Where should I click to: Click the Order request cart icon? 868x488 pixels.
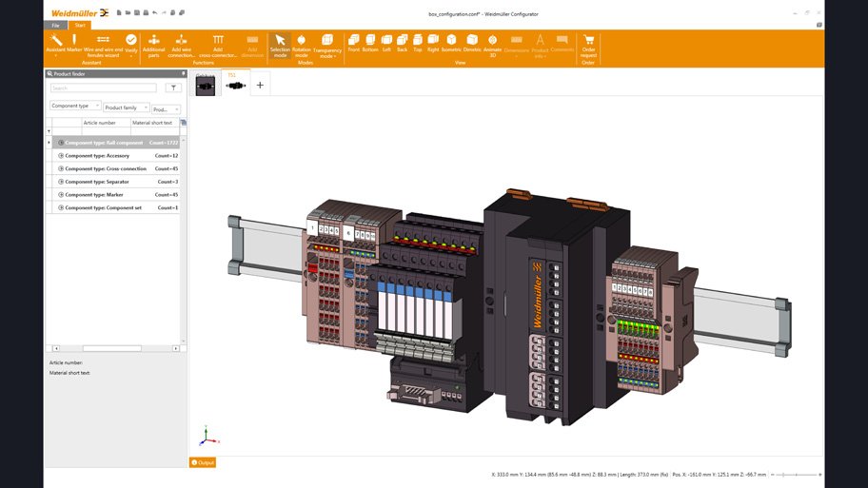(588, 44)
